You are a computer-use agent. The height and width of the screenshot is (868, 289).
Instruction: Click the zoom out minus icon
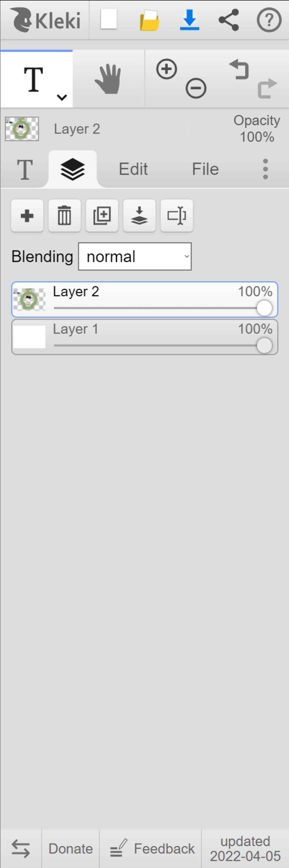click(196, 88)
